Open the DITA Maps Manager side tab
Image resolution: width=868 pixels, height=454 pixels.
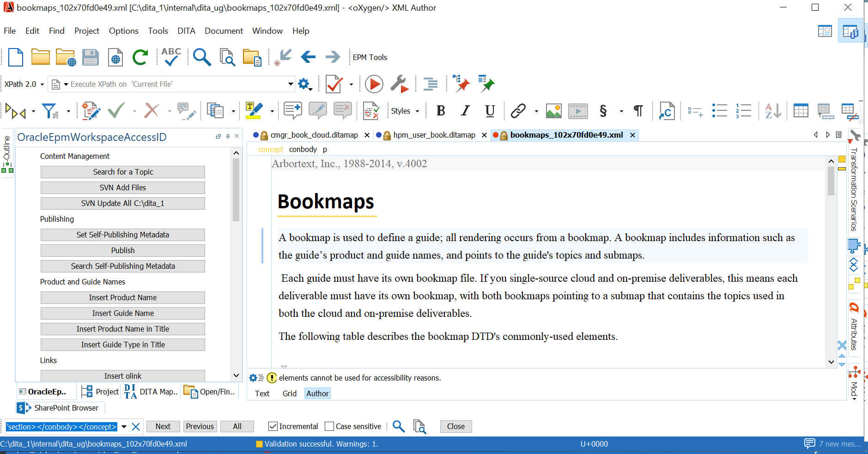coord(151,392)
